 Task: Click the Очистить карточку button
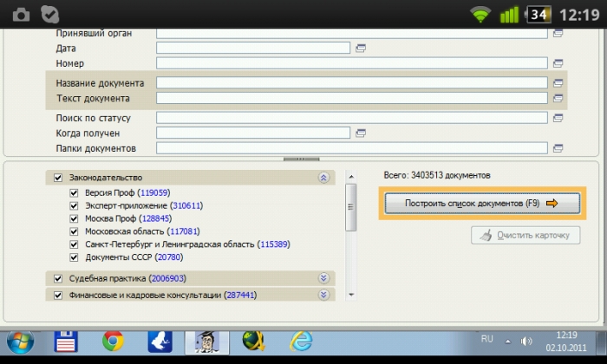[x=525, y=235]
